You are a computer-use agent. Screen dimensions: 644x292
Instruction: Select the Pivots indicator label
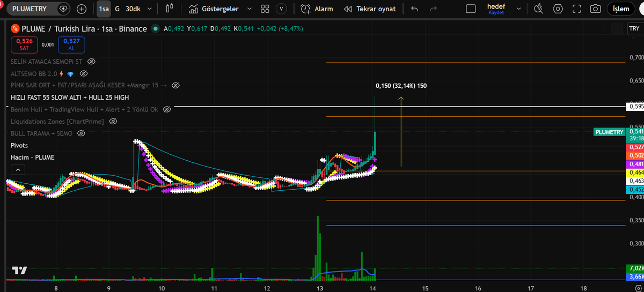[x=19, y=145]
